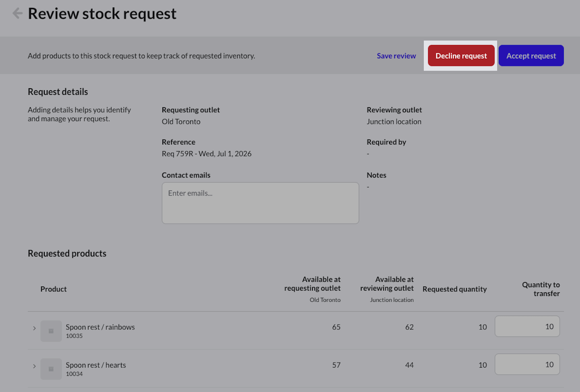
Task: Select the Spoon rest / hearts product name
Action: pos(96,365)
